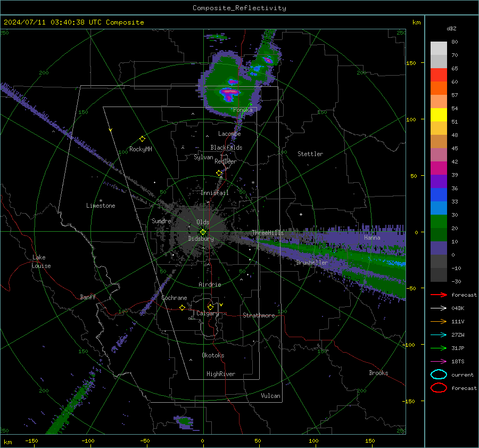Click the Lake Louise label

[x=41, y=262]
